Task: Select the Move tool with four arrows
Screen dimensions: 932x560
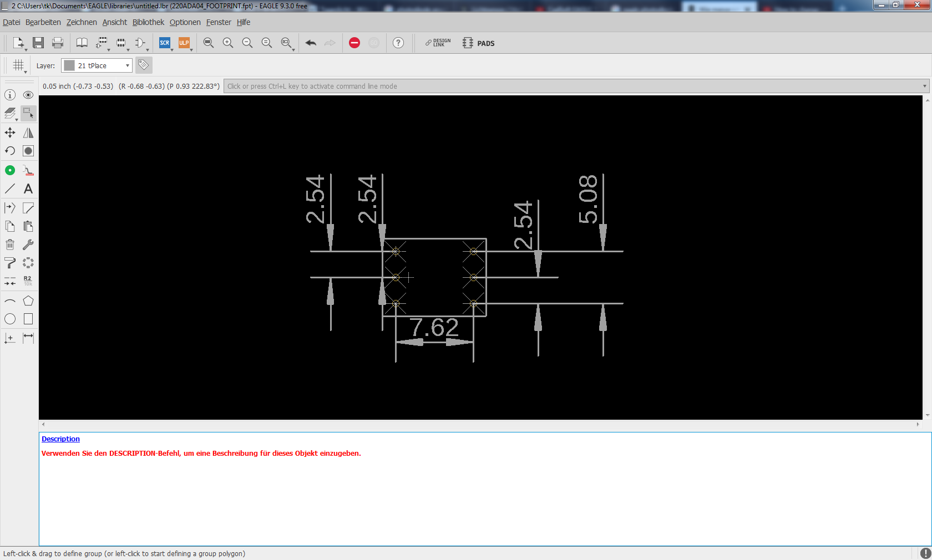Action: [10, 133]
